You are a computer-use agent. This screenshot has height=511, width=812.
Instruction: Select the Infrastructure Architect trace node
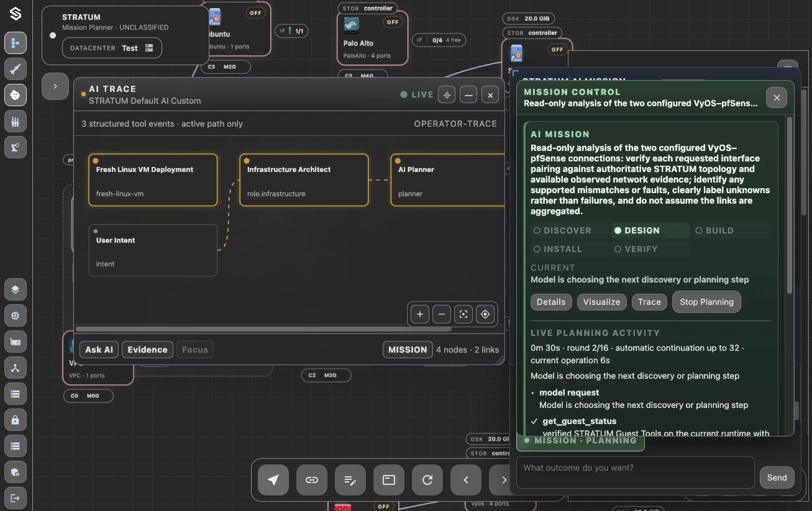point(304,180)
